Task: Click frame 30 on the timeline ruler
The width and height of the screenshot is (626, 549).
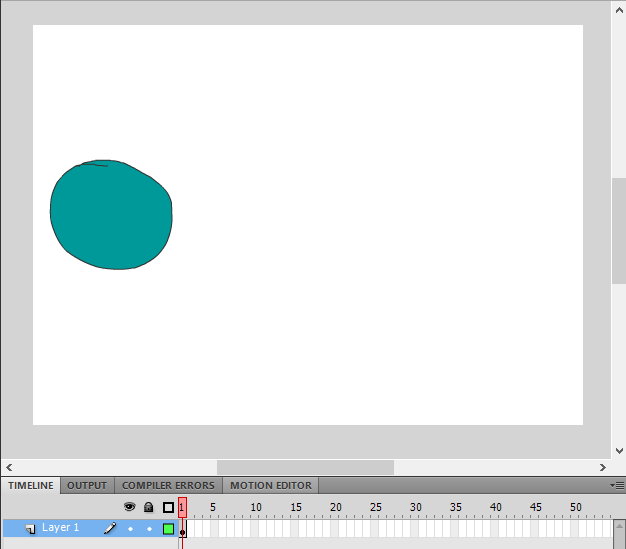Action: point(416,507)
